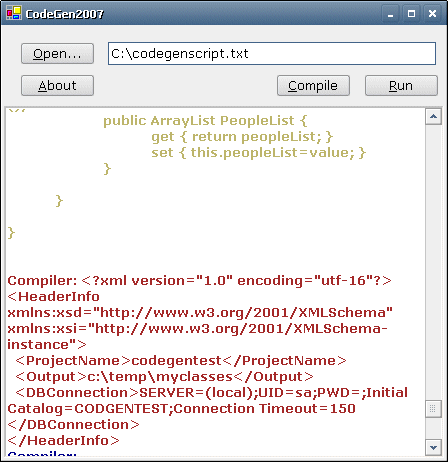Screen dimensions: 448x462
Task: Click the red 'Compiler: <?xml version' line
Action: pos(199,281)
